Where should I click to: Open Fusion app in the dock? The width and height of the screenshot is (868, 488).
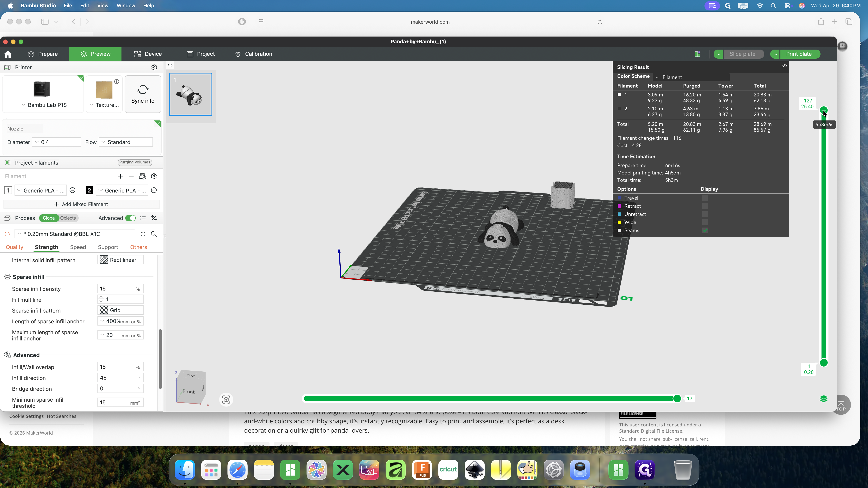(x=422, y=470)
